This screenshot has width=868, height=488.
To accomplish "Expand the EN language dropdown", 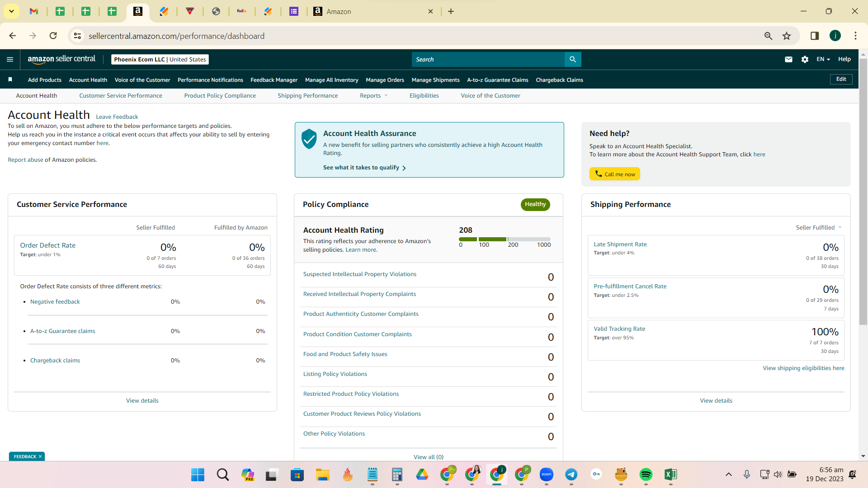I will click(x=823, y=59).
